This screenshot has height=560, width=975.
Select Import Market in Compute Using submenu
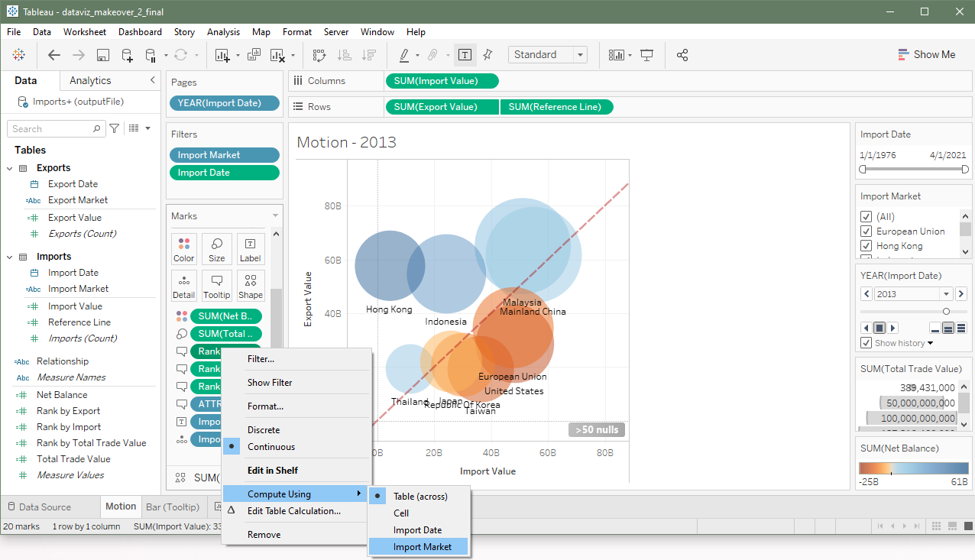click(x=422, y=547)
